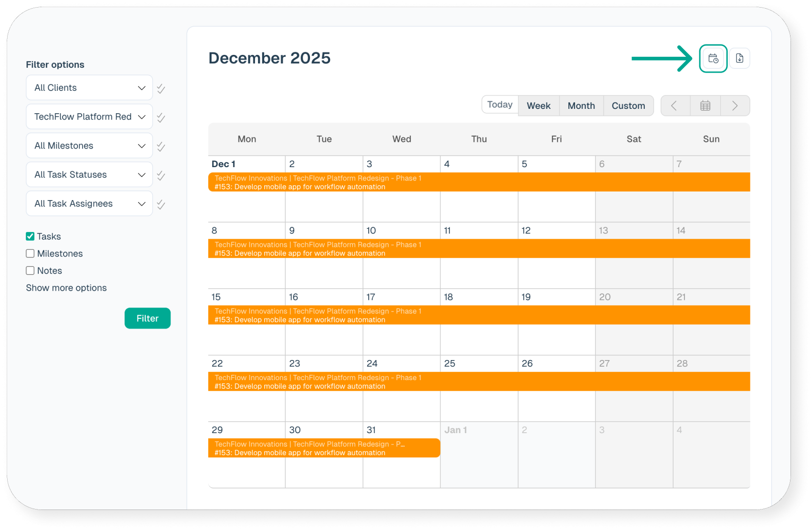Click the export download file icon
Viewport: 812px width, 531px height.
(739, 59)
